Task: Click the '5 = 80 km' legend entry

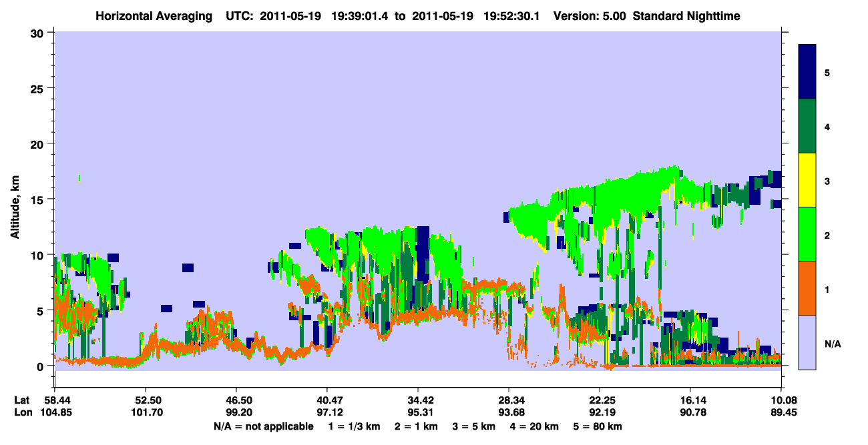Action: coord(598,426)
